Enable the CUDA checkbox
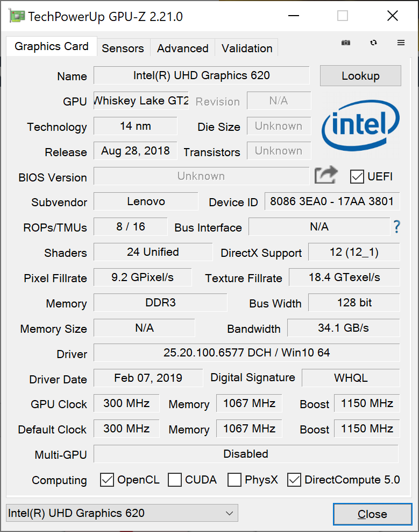 (x=175, y=480)
